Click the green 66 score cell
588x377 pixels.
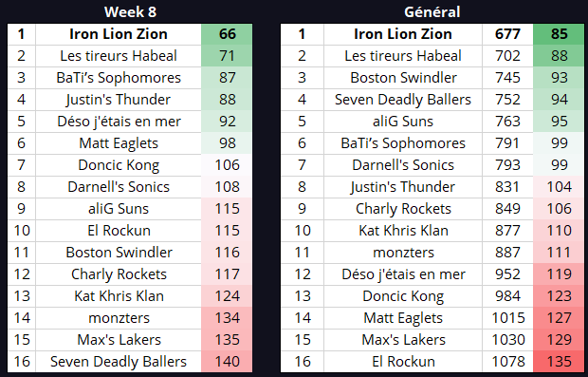click(227, 34)
